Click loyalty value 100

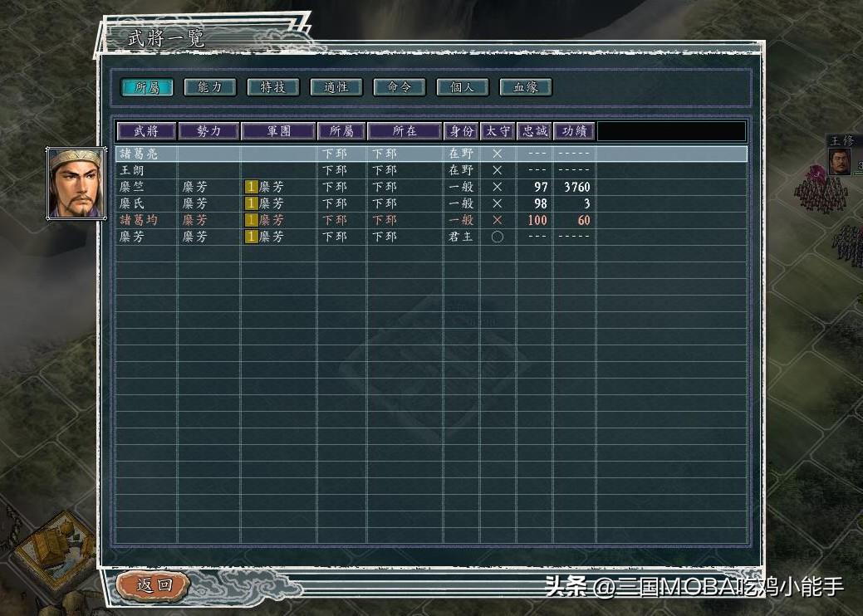tap(537, 220)
